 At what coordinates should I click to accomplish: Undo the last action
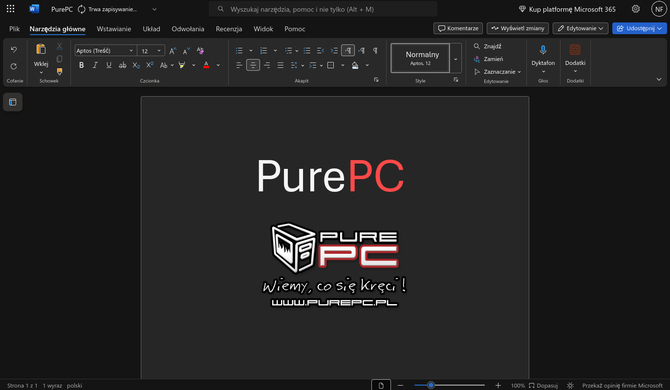pos(14,50)
